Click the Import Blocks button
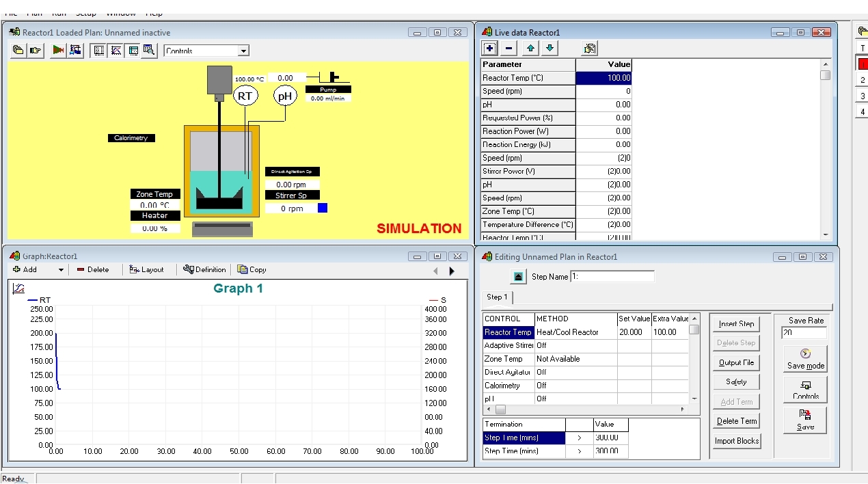868x484 pixels. click(x=736, y=441)
